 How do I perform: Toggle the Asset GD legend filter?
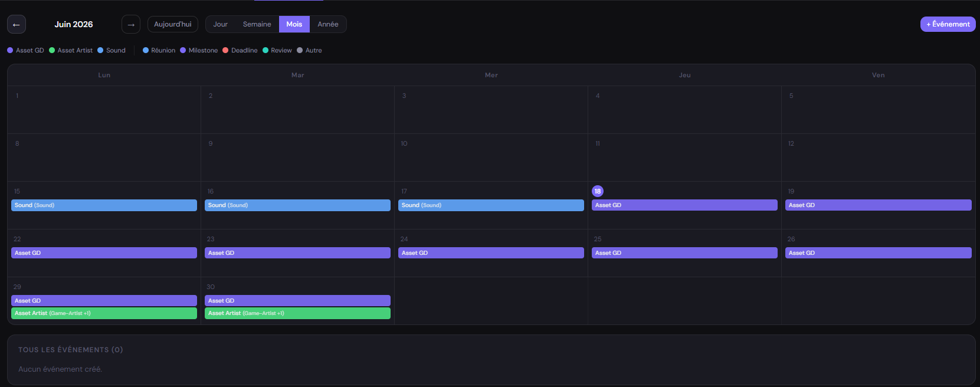coord(25,50)
